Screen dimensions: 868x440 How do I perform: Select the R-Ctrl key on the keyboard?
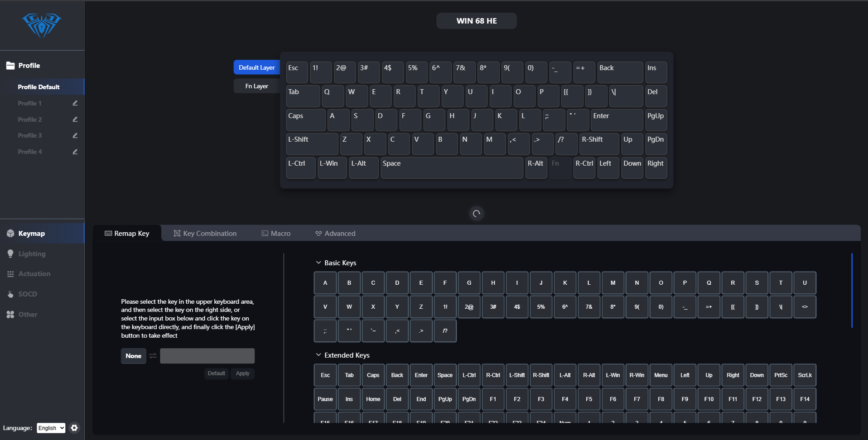tap(584, 168)
